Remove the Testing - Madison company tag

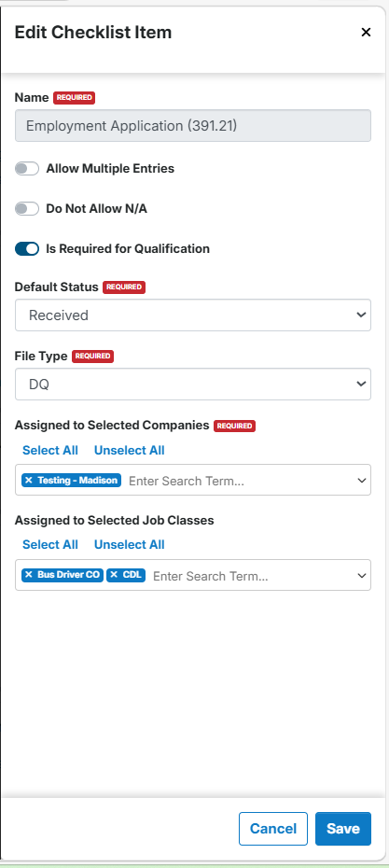(29, 480)
